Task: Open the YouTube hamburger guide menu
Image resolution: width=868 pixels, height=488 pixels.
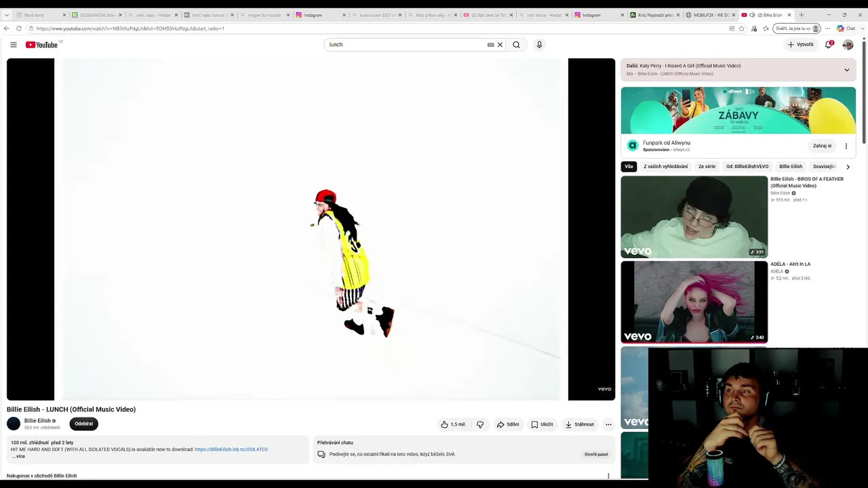Action: 13,45
